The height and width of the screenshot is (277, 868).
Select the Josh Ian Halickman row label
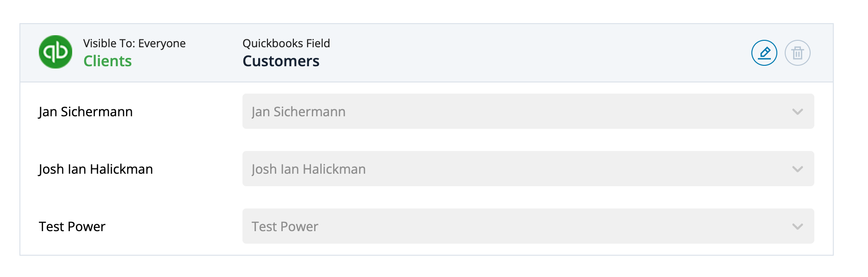(95, 169)
